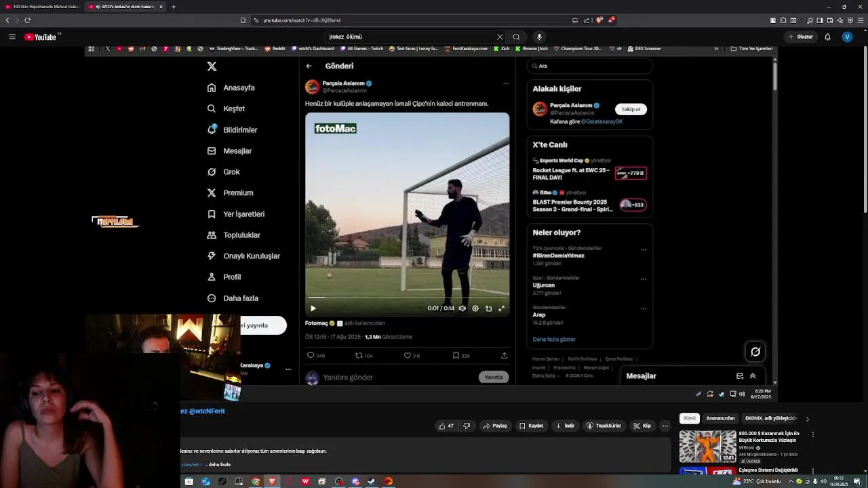Open the 23°C weather widget in taskbar
Viewport: 868px width, 488px height.
click(x=756, y=481)
